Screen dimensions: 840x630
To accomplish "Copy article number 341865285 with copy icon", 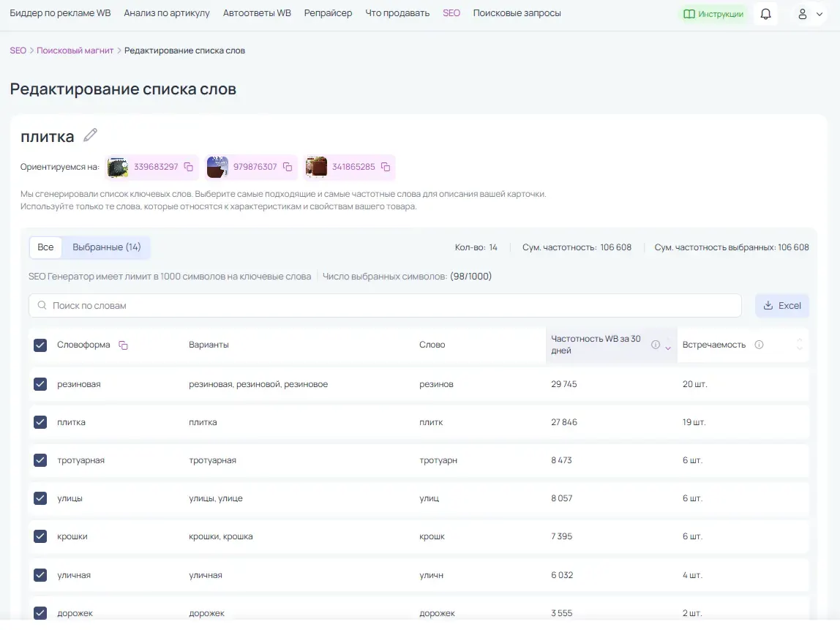I will click(386, 167).
